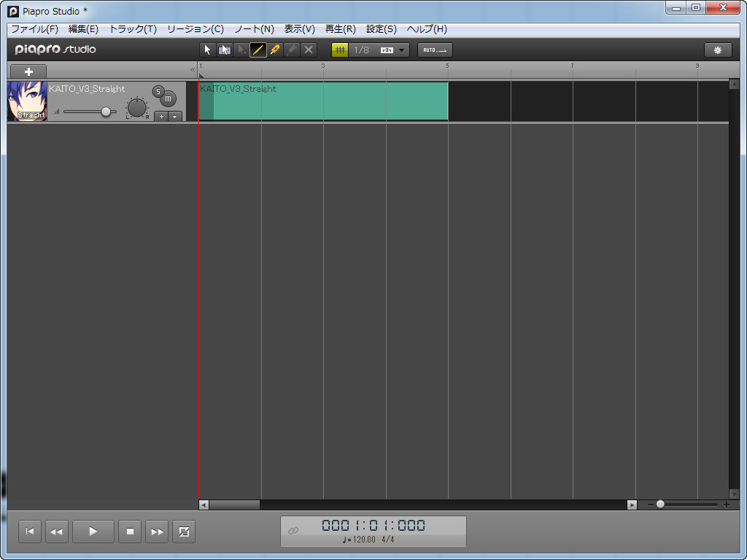Select the green KAITO_V3_Straight region

(323, 101)
